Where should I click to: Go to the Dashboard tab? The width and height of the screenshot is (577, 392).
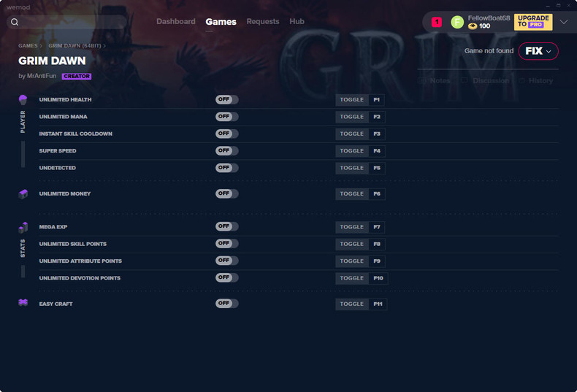[x=176, y=22]
